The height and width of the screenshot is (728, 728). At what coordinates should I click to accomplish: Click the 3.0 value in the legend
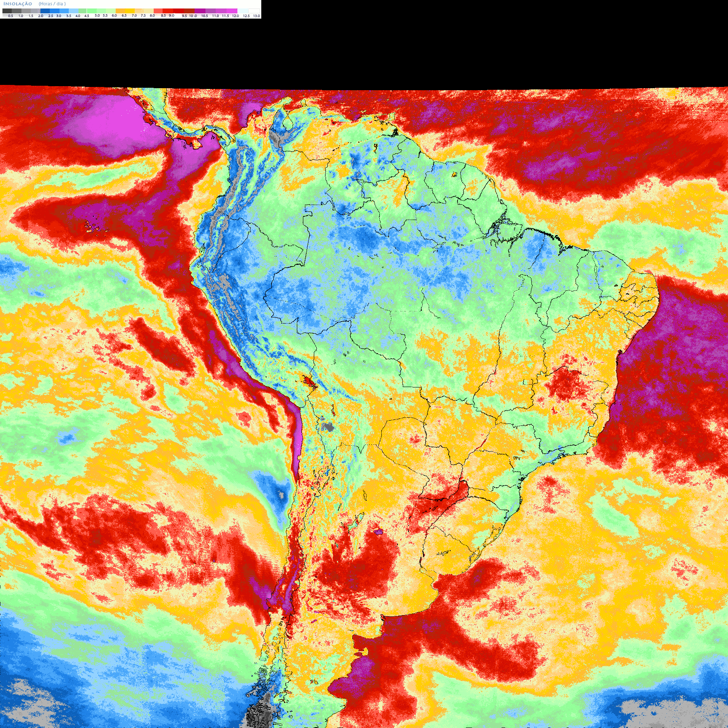click(59, 16)
